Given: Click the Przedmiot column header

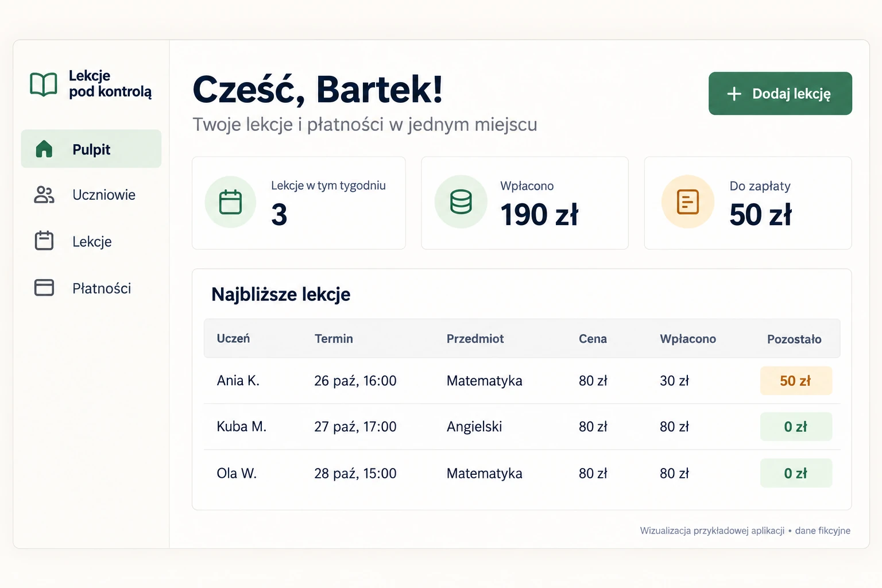Looking at the screenshot, I should pos(475,339).
